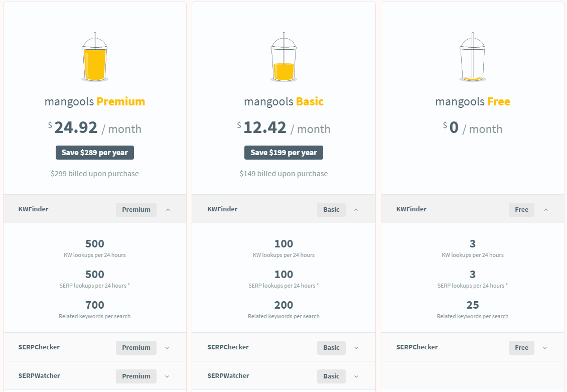Click the SERPChecker label in Premium column

pyautogui.click(x=39, y=347)
